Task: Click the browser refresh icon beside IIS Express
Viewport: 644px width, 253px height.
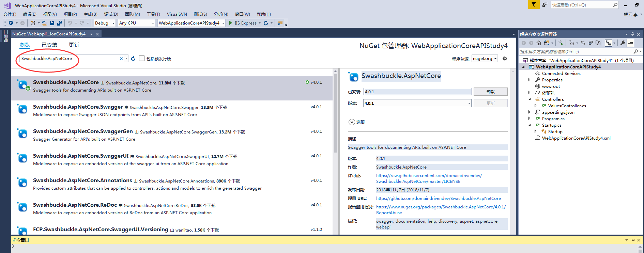Action: (266, 23)
